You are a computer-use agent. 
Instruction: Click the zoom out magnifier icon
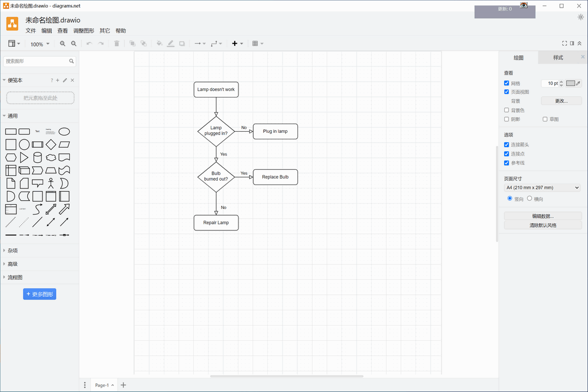click(74, 44)
